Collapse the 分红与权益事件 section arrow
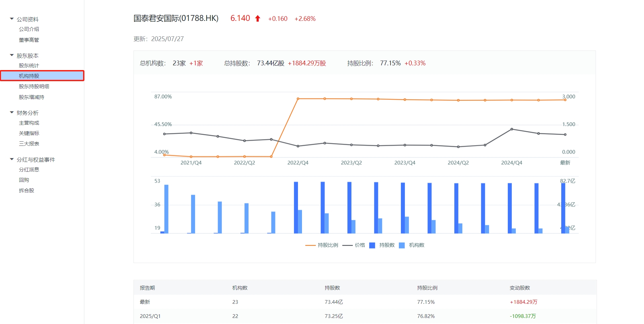This screenshot has height=324, width=644. tap(12, 159)
